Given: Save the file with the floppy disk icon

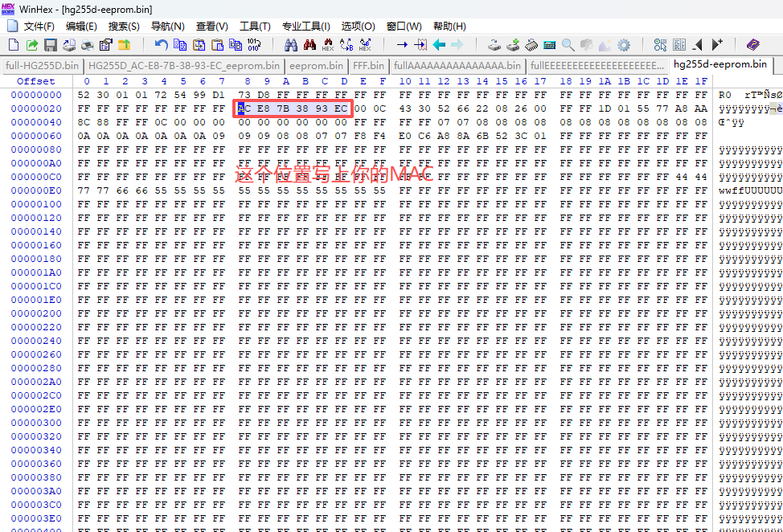Looking at the screenshot, I should click(x=51, y=45).
